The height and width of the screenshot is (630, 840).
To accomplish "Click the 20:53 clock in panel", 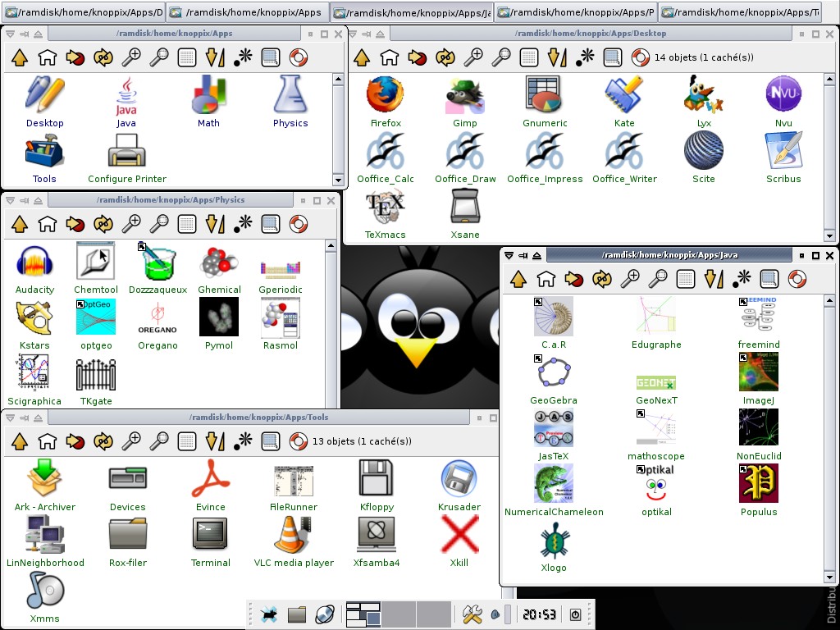I will tap(539, 614).
